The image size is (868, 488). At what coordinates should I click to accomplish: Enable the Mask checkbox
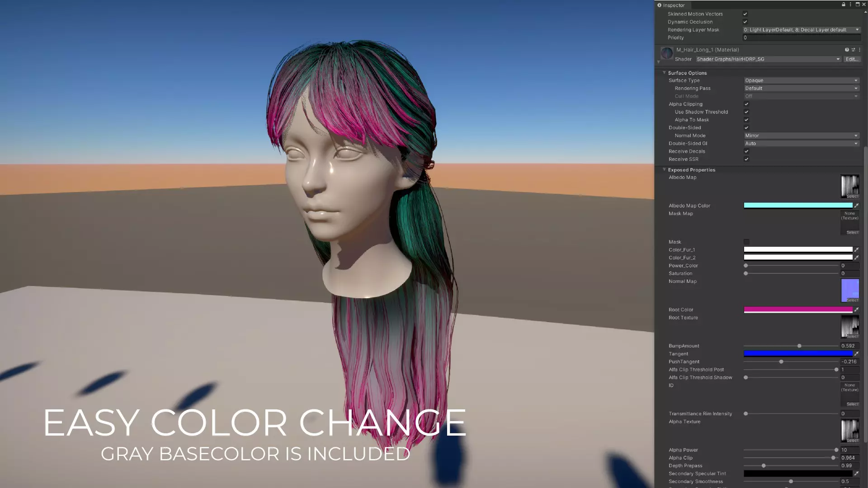[x=746, y=242]
